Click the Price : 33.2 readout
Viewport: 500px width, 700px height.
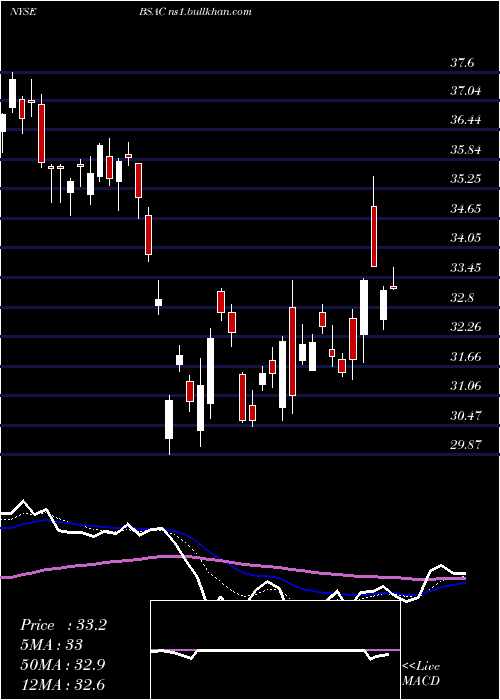coord(63,625)
